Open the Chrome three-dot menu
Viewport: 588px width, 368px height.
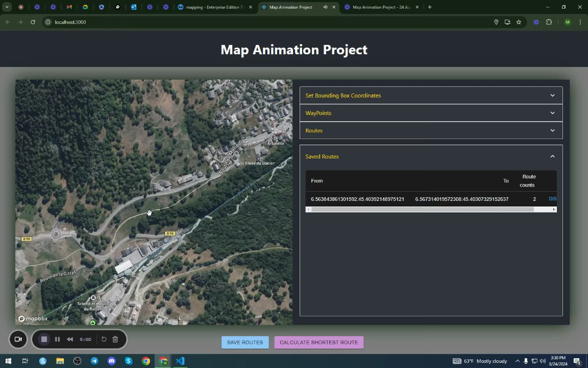(x=580, y=22)
